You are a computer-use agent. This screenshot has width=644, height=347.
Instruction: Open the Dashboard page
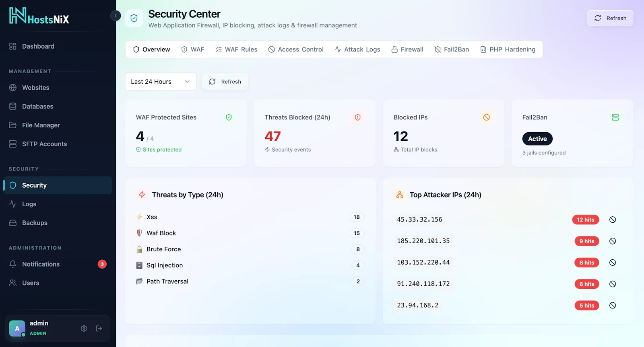pyautogui.click(x=58, y=46)
